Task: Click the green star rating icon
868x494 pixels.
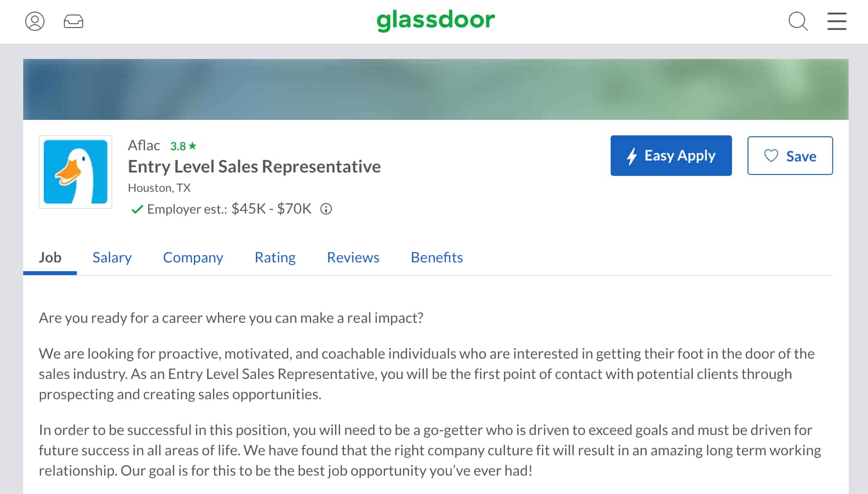Action: point(193,145)
